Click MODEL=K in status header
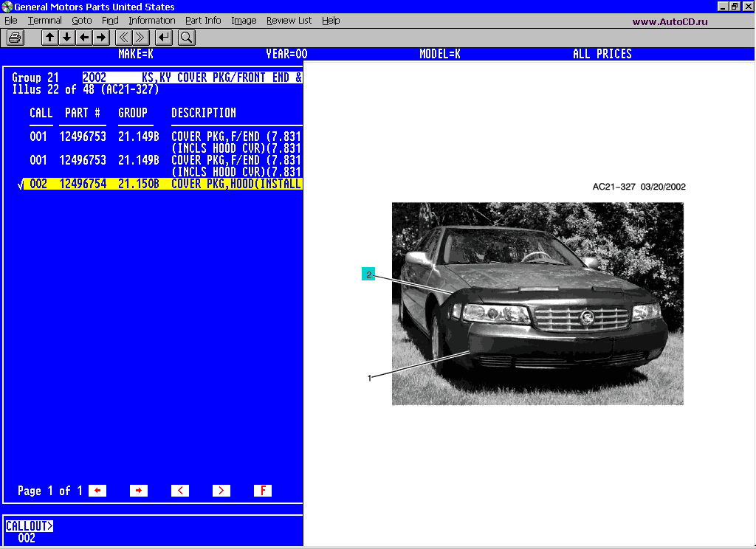This screenshot has height=549, width=756. [x=440, y=54]
